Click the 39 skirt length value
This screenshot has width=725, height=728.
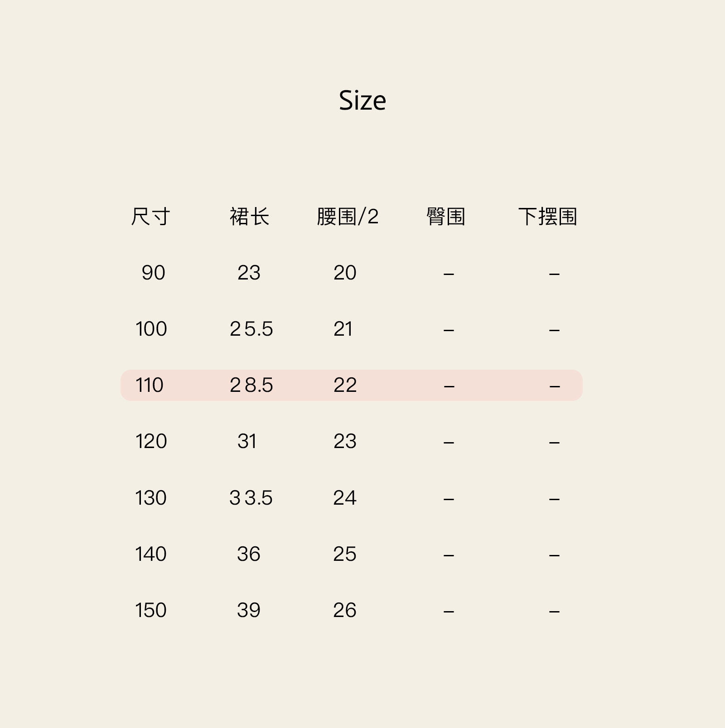tap(249, 610)
